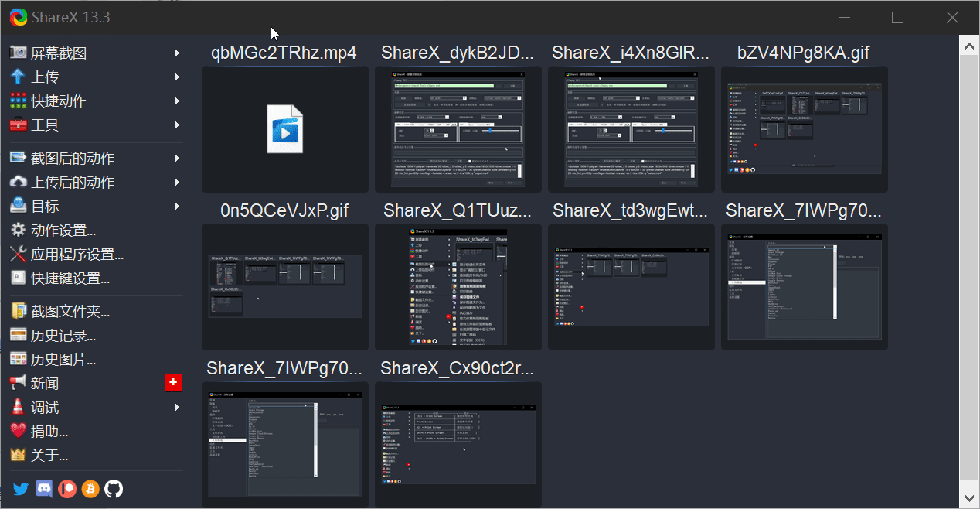Click the screenshots folder (截图文件夹) icon
This screenshot has height=509, width=980.
19,311
